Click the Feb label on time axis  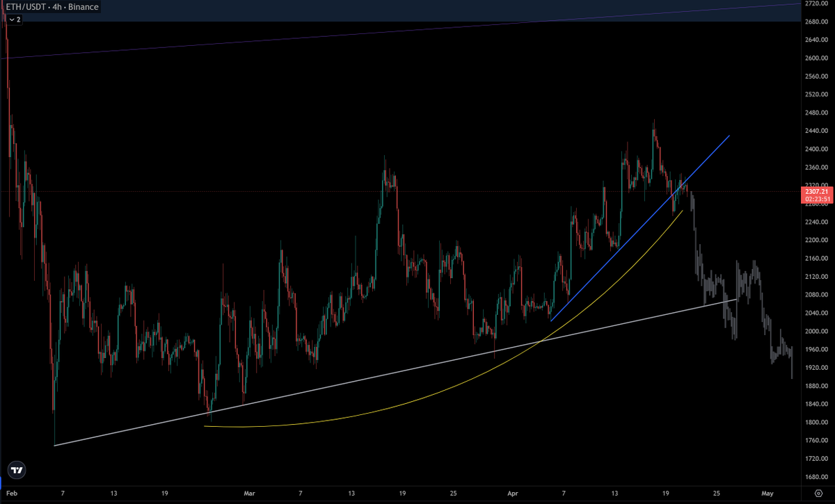tap(11, 493)
